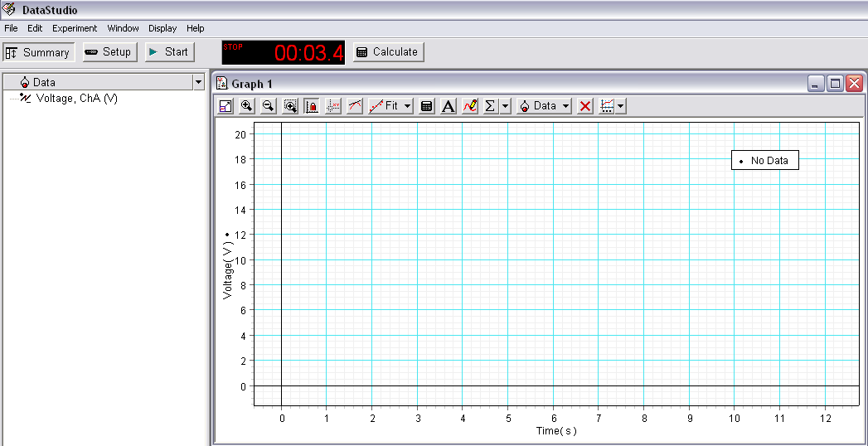Open the File menu
Viewport: 868px width, 446px height.
point(11,28)
